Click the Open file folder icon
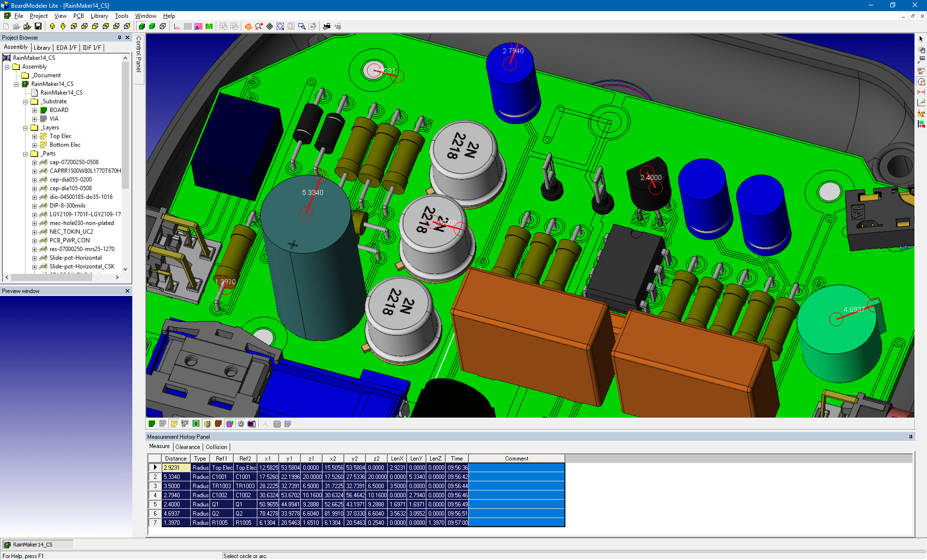This screenshot has height=560, width=927. pyautogui.click(x=27, y=26)
